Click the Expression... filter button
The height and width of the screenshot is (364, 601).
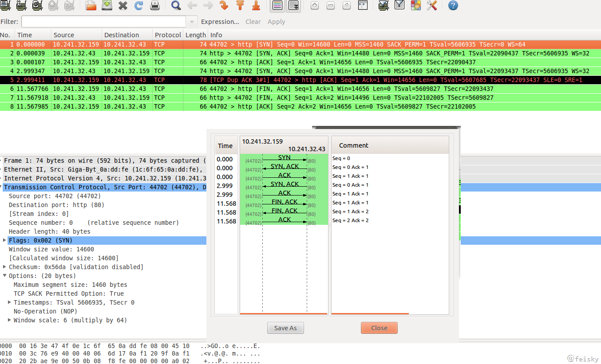coord(220,22)
